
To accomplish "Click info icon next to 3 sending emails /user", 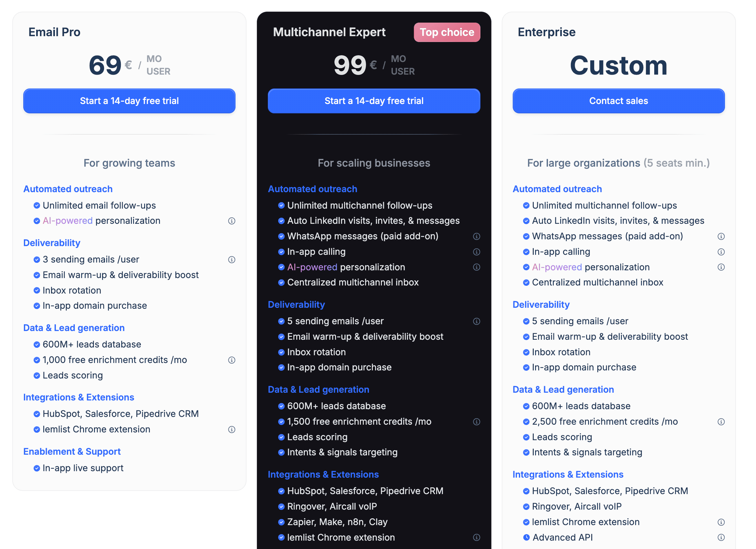I will [232, 260].
